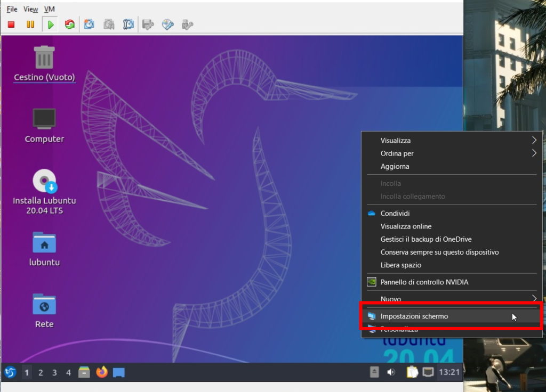The image size is (546, 392).
Task: Click the grayed-out Incolla entry
Action: click(452, 183)
